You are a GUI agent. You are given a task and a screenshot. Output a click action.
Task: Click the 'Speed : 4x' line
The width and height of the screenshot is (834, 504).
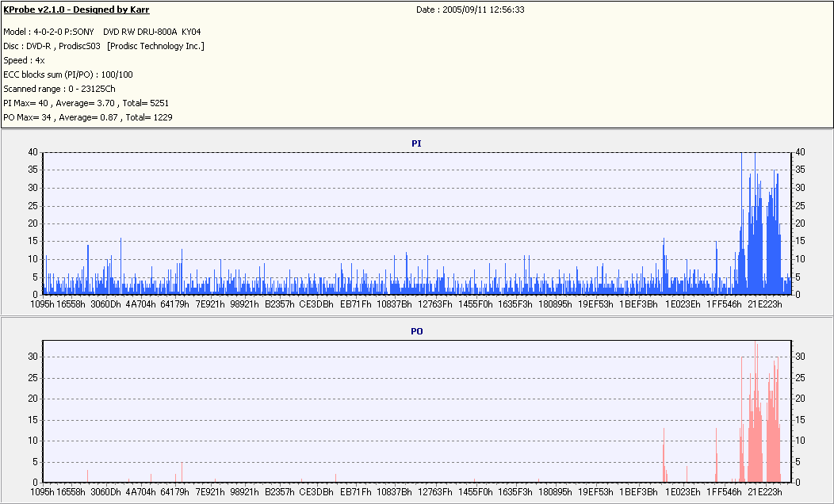point(24,60)
